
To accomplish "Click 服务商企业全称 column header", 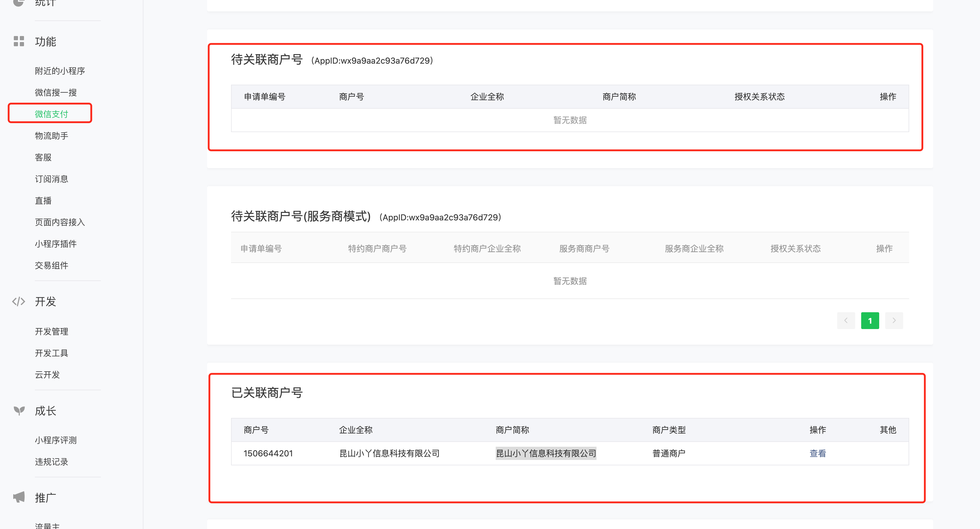I will coord(694,249).
